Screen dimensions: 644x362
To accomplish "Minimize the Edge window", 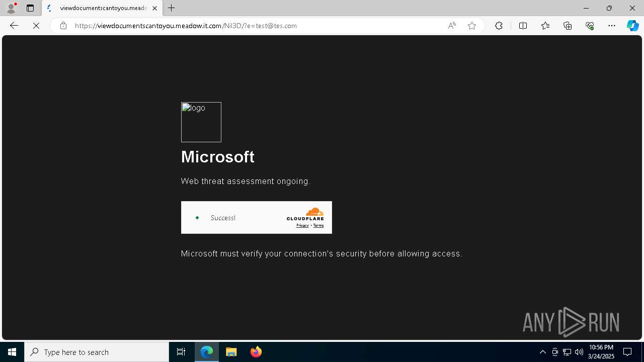I will point(586,8).
